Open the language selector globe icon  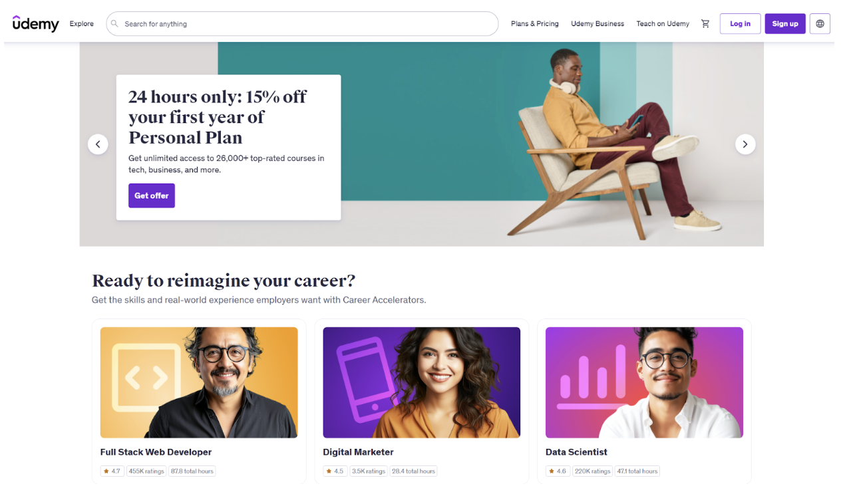coord(820,24)
